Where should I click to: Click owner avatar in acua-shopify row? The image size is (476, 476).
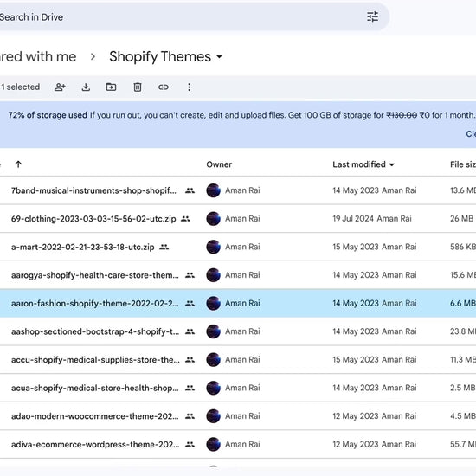214,388
